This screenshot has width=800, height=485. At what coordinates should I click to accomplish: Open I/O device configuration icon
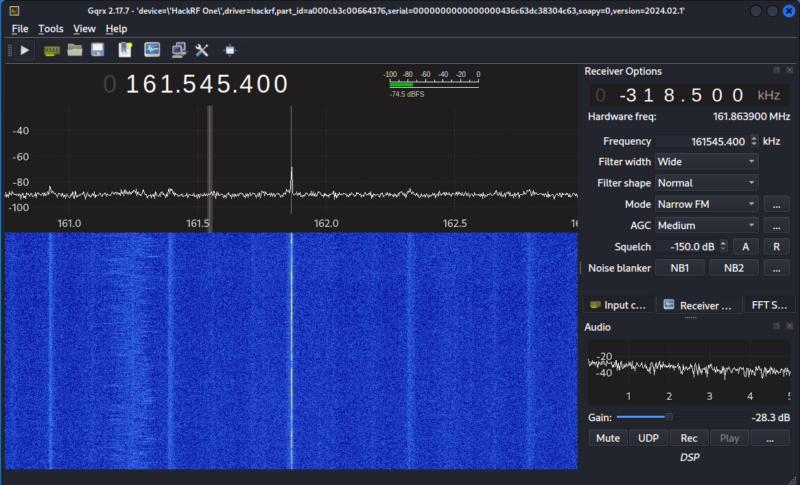(x=52, y=50)
